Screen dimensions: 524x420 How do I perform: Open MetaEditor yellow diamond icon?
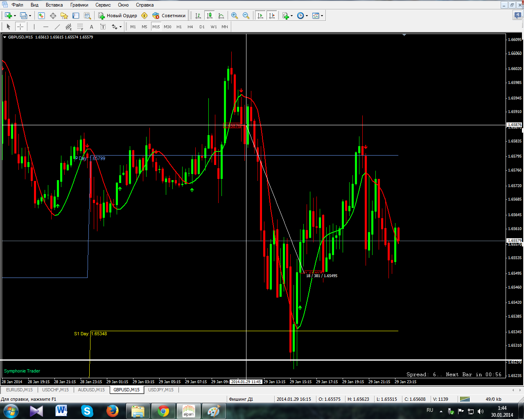(x=144, y=16)
